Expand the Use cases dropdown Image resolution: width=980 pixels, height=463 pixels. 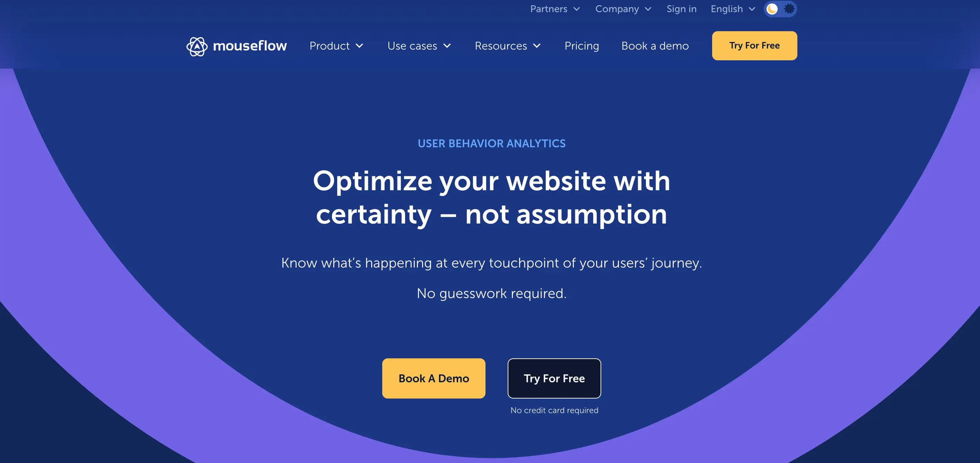[x=419, y=46]
